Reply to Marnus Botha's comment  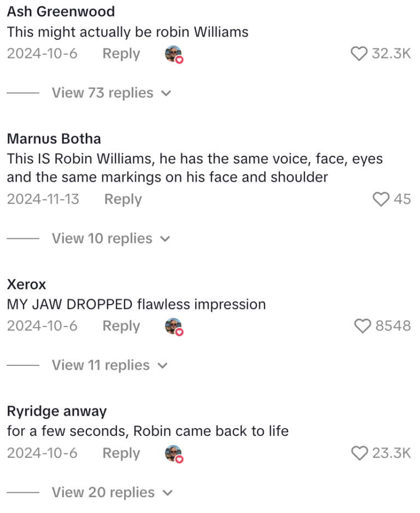coord(123,199)
